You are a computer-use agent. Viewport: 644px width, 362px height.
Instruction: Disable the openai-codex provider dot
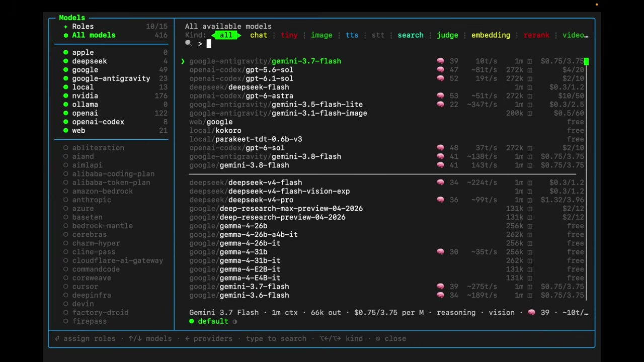tap(66, 122)
